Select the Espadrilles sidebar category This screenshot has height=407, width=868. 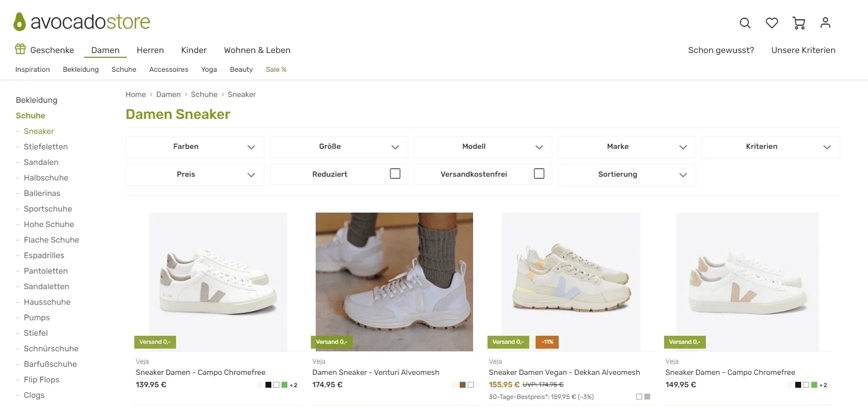pyautogui.click(x=44, y=255)
